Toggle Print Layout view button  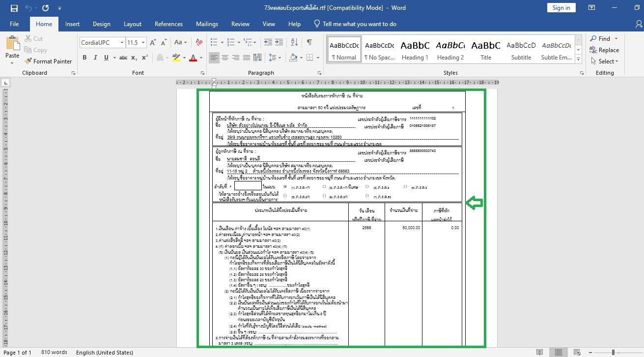[558, 352]
